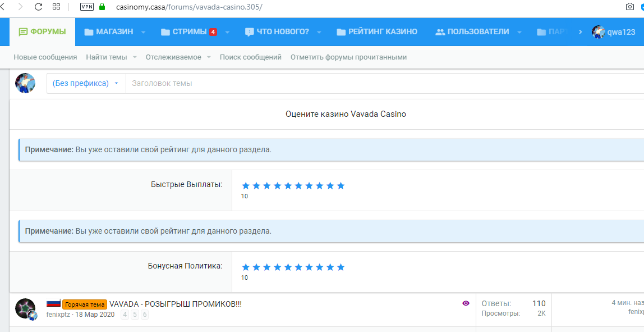644x332 pixels.
Task: Open the ЧТО НОВОГО? menu item
Action: (x=277, y=31)
